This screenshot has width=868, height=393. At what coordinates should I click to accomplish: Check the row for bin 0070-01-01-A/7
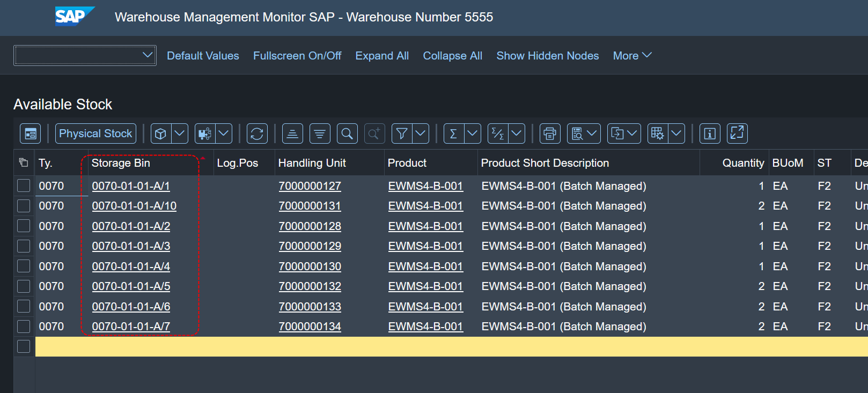click(24, 327)
